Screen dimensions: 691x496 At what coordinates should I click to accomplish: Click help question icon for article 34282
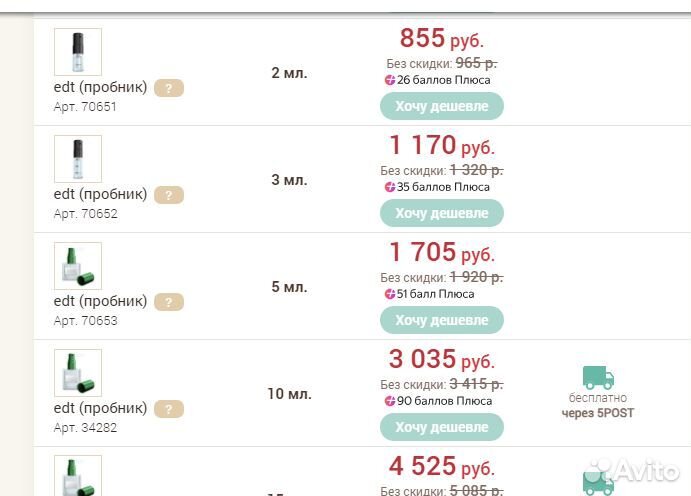(x=169, y=409)
